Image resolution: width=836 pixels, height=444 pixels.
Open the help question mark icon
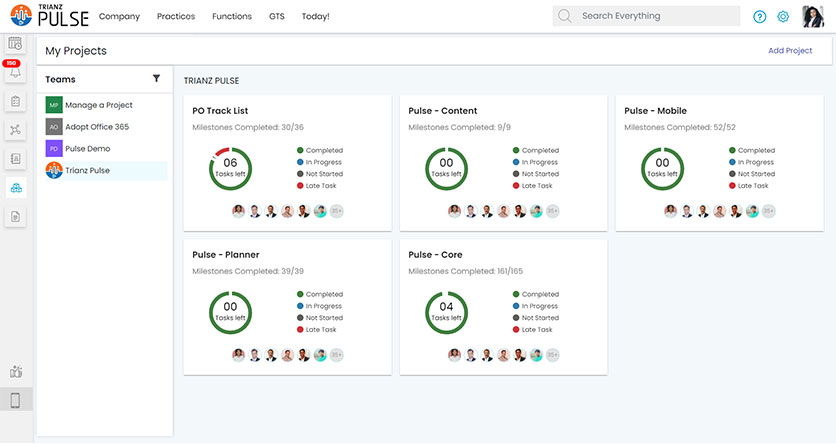click(x=759, y=17)
